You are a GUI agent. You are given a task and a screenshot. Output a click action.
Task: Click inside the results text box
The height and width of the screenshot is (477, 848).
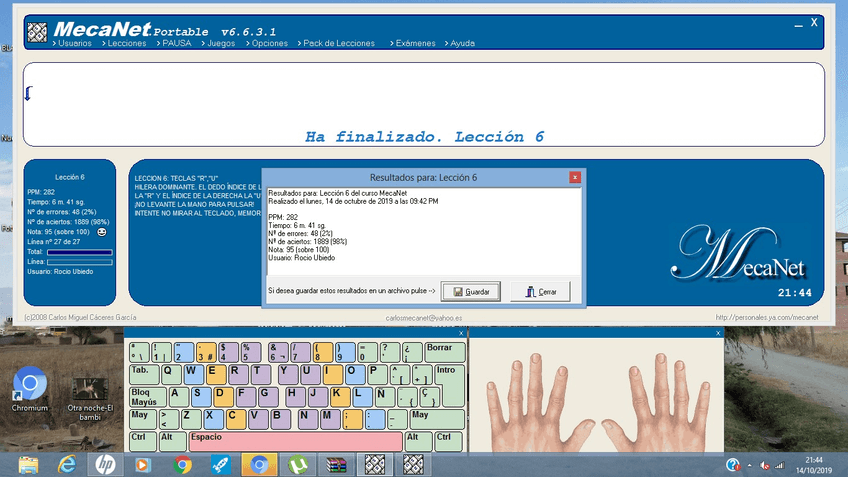pyautogui.click(x=424, y=231)
